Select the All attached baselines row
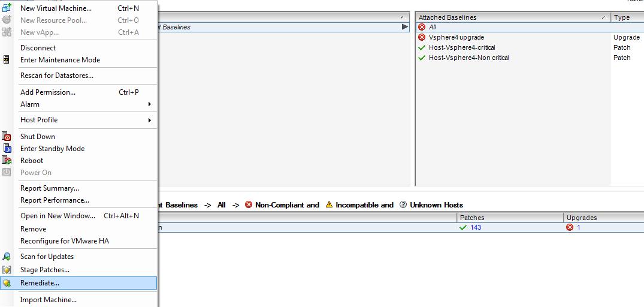 530,27
